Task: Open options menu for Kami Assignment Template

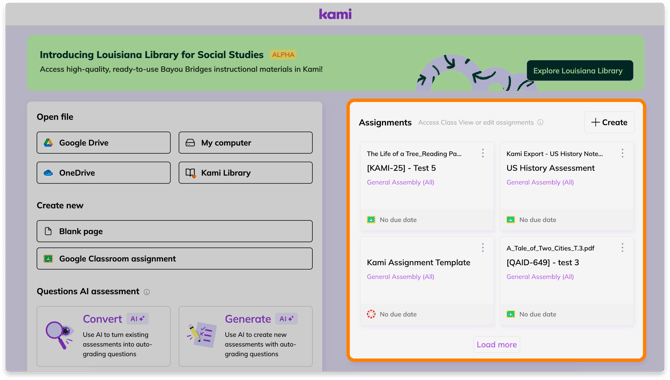Action: [483, 247]
